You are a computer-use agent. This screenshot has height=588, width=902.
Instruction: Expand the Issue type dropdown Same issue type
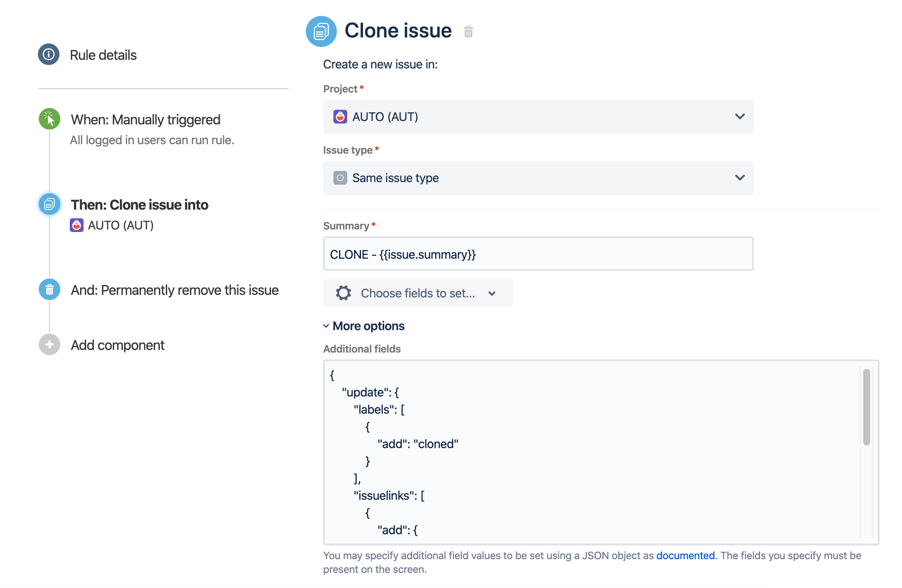coord(538,177)
